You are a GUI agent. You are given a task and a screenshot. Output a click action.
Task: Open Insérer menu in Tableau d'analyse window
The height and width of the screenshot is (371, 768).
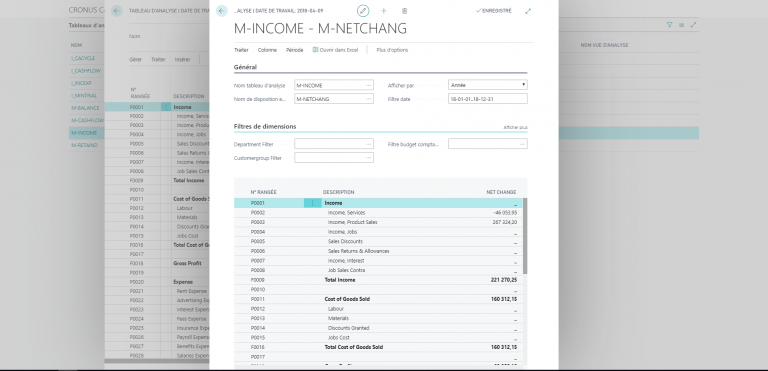coord(182,59)
